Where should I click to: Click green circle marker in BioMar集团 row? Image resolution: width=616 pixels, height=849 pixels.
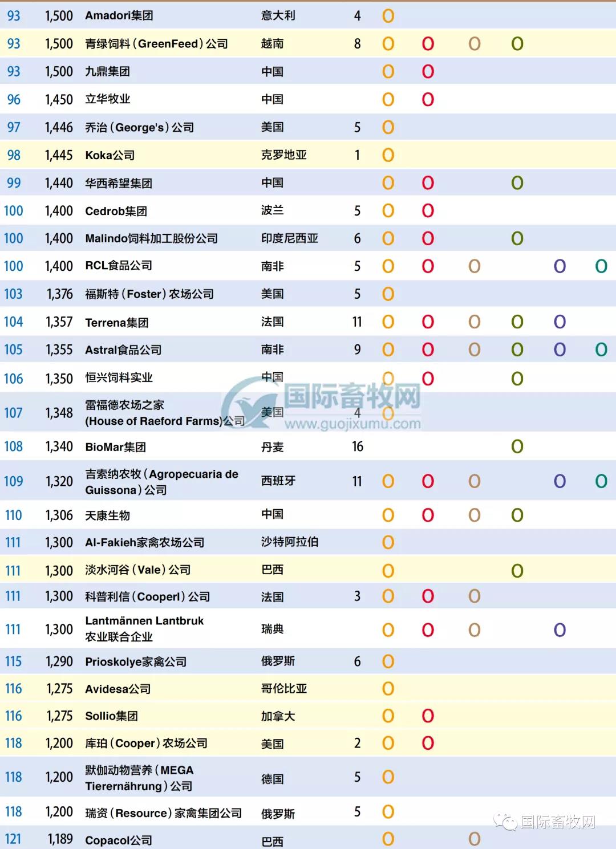pos(517,446)
